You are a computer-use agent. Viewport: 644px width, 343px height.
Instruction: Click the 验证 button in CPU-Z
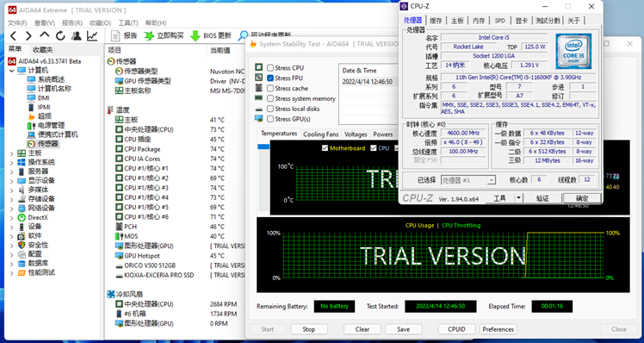[x=542, y=198]
